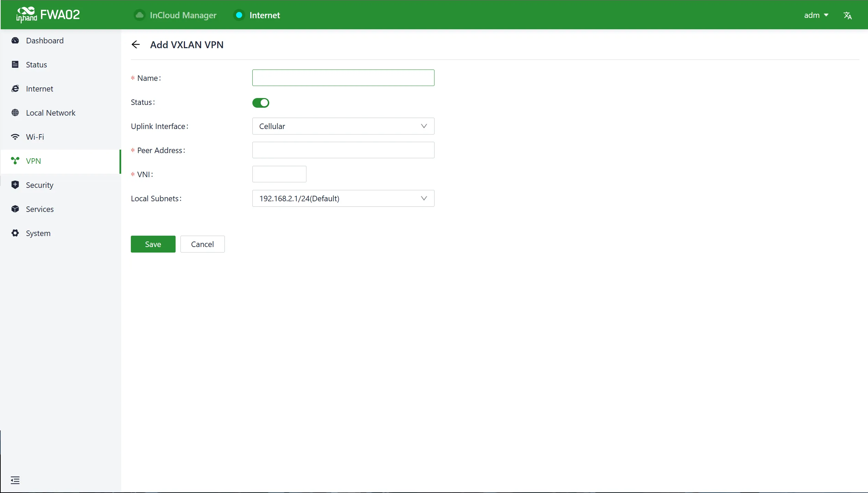The image size is (868, 493).
Task: Click the Local Network globe icon
Action: point(15,113)
